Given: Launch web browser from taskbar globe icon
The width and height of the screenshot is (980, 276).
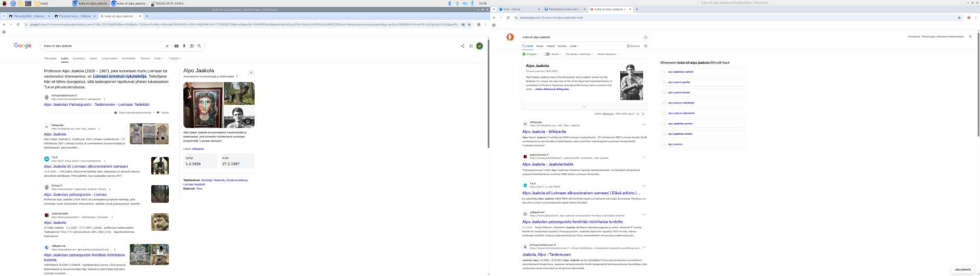Looking at the screenshot, I should coord(13,3).
